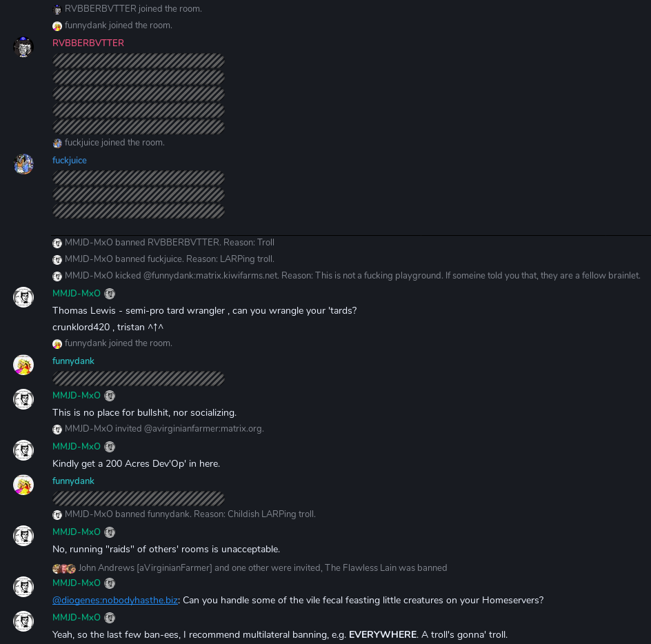This screenshot has width=651, height=644.
Task: Click the pink RVBBERBVTTER username
Action: pyautogui.click(x=88, y=43)
